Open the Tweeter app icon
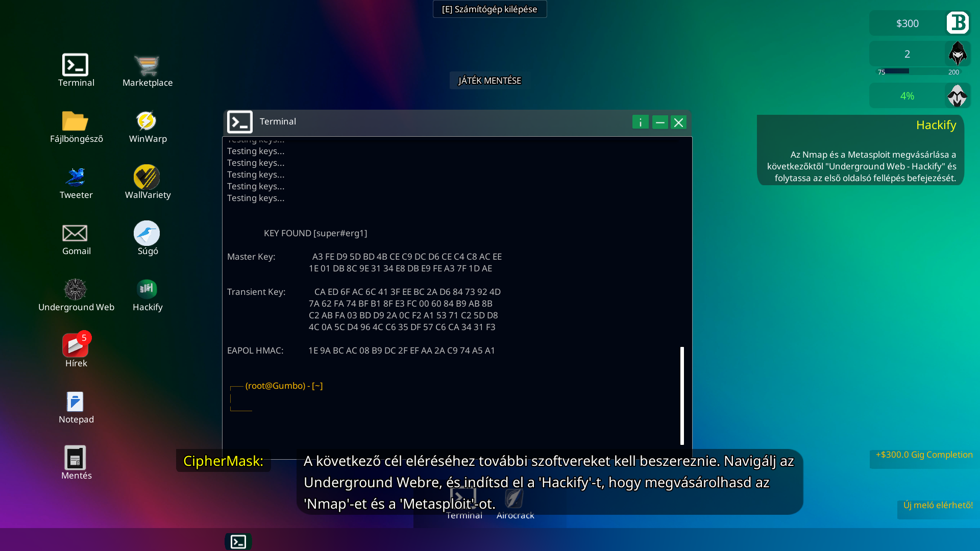Image resolution: width=980 pixels, height=551 pixels. pos(76,178)
